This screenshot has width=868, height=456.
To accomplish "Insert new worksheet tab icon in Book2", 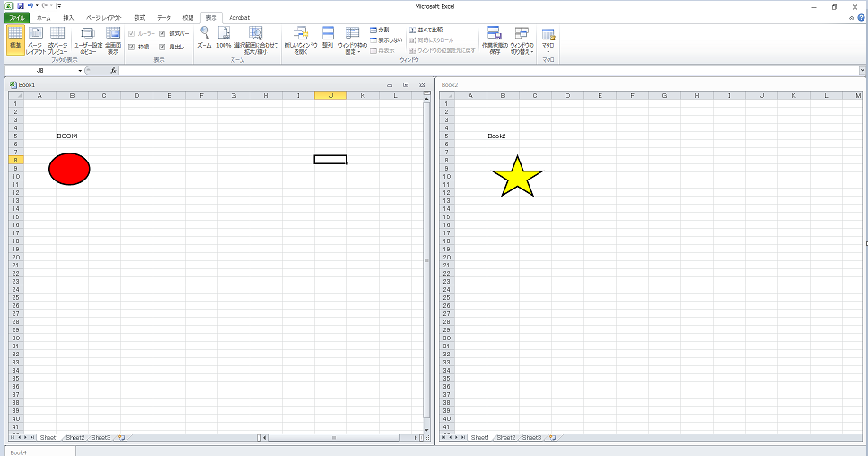I will click(x=552, y=438).
